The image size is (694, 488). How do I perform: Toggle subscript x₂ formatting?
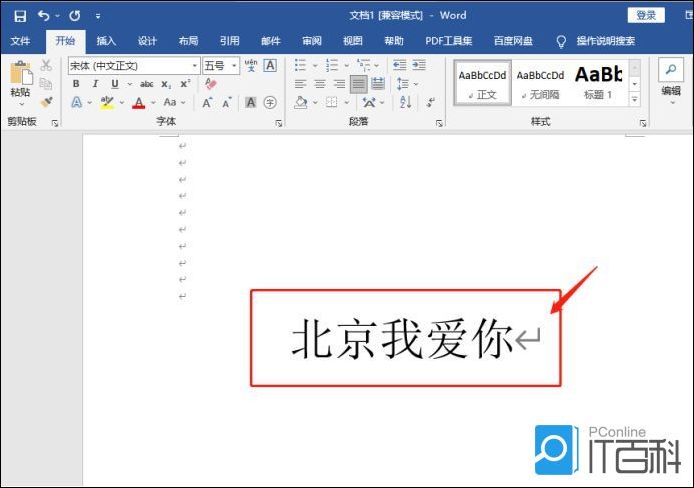click(x=166, y=84)
